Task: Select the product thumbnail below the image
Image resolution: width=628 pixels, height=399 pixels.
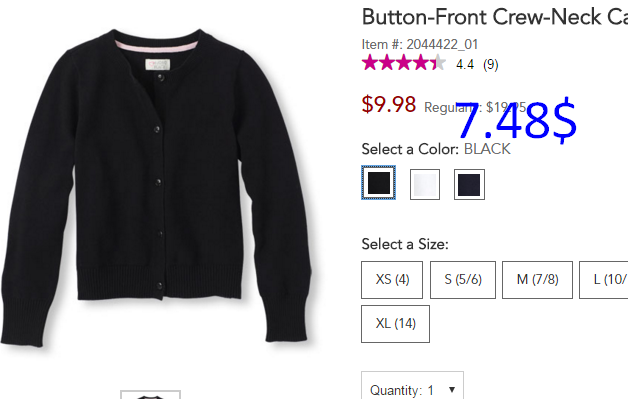Action: (x=151, y=395)
